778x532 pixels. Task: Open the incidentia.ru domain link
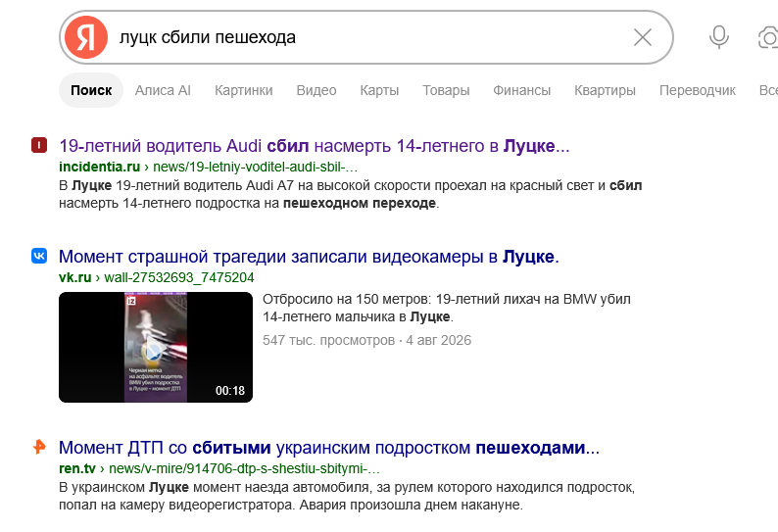click(x=99, y=167)
